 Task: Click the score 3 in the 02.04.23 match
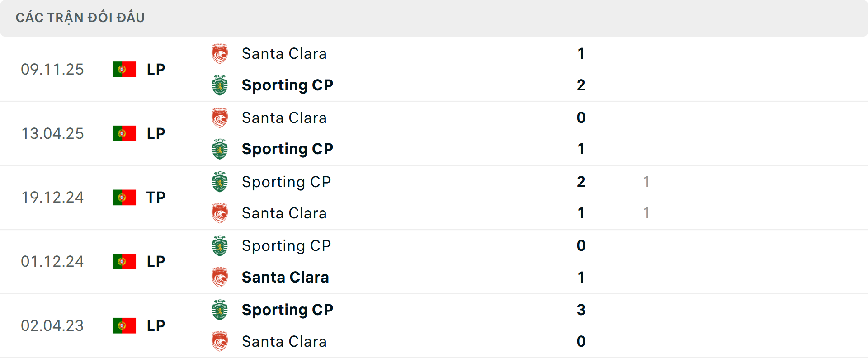pos(581,310)
